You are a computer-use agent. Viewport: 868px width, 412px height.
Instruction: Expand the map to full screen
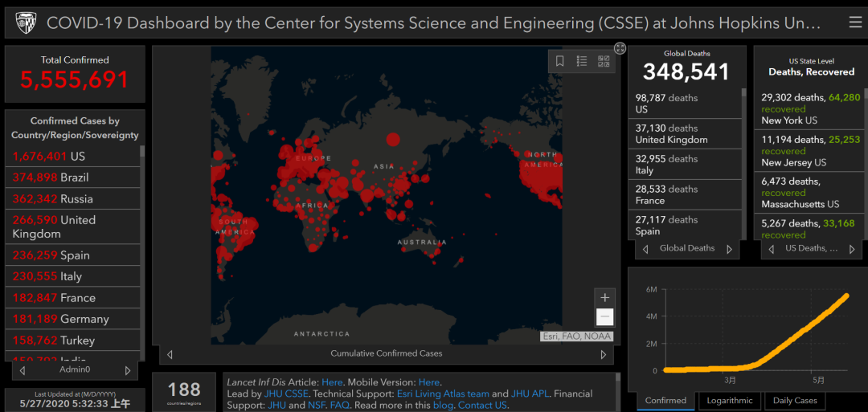pos(620,48)
